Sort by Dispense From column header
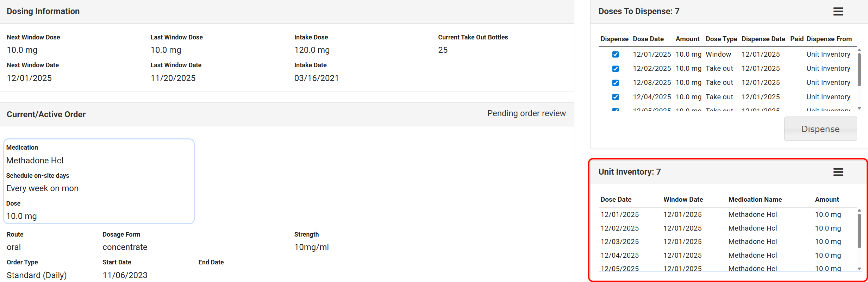Screen dimensions: 868x282 829,39
